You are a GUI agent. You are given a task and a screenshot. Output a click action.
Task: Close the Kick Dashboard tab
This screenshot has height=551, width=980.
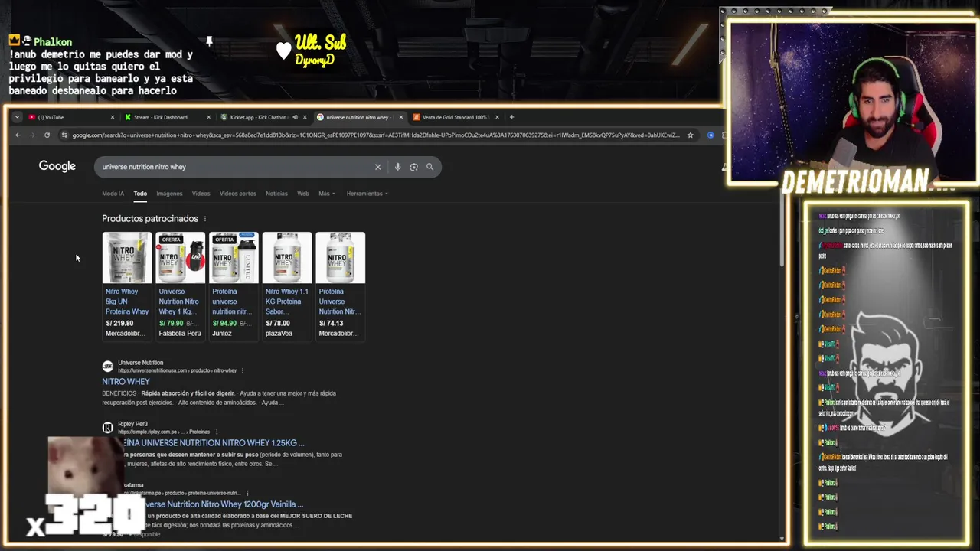[208, 117]
